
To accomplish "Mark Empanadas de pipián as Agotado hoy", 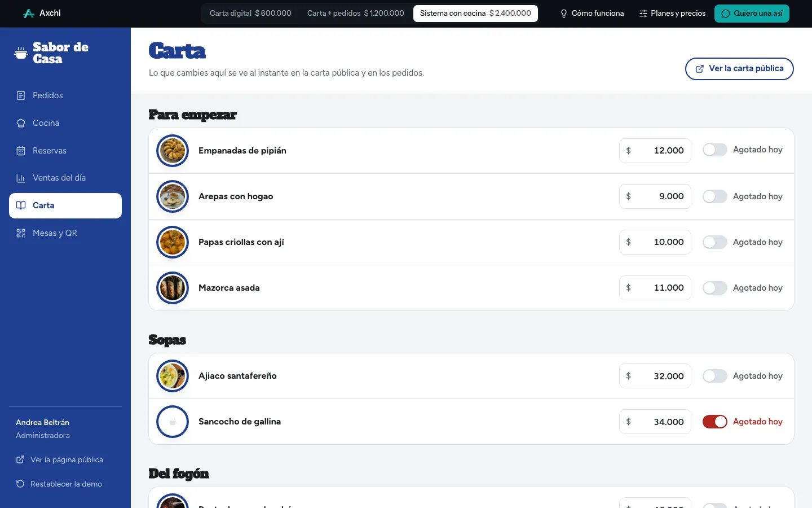I will [x=715, y=150].
